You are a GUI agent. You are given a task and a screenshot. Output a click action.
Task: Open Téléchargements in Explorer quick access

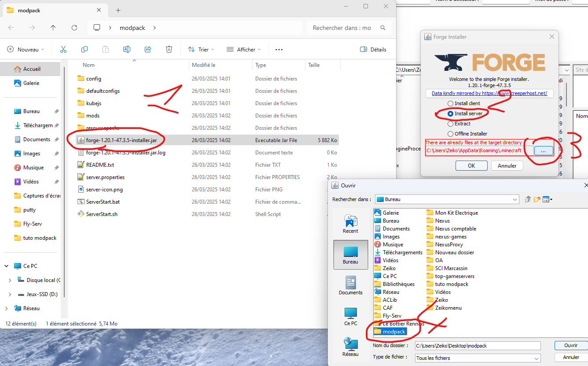click(37, 125)
